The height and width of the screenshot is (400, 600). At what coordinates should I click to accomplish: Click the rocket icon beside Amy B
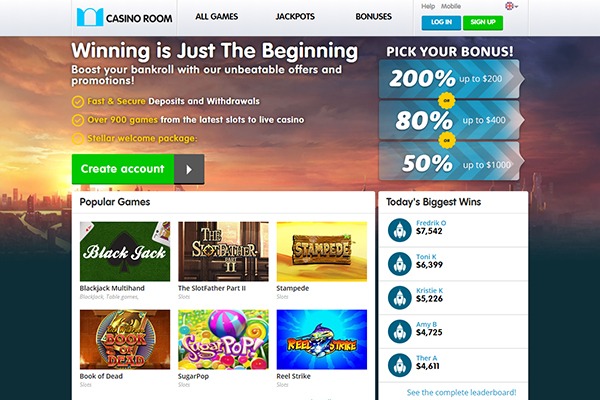tap(399, 331)
